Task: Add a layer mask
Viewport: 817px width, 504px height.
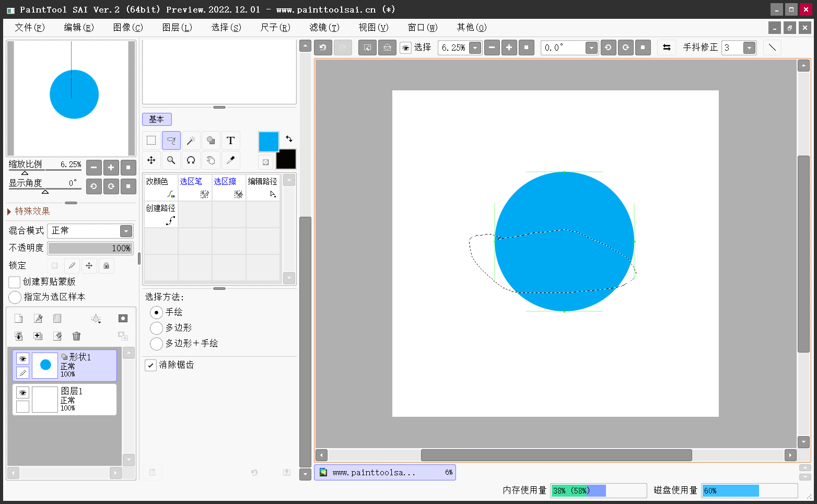Action: tap(123, 319)
